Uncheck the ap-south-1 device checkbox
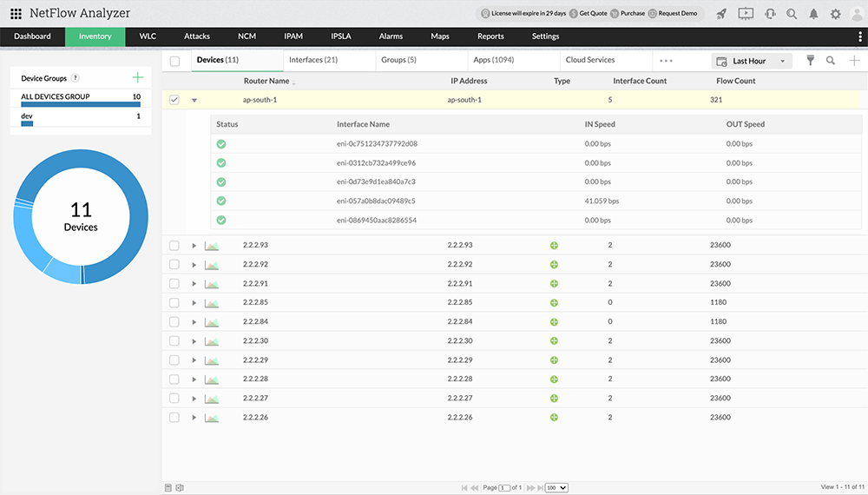868x495 pixels. click(174, 100)
